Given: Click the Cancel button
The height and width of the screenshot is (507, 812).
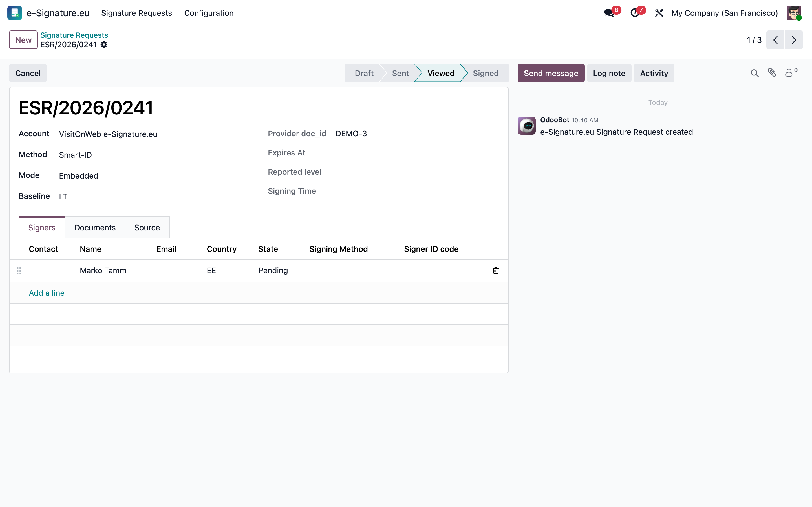Looking at the screenshot, I should click(x=28, y=73).
